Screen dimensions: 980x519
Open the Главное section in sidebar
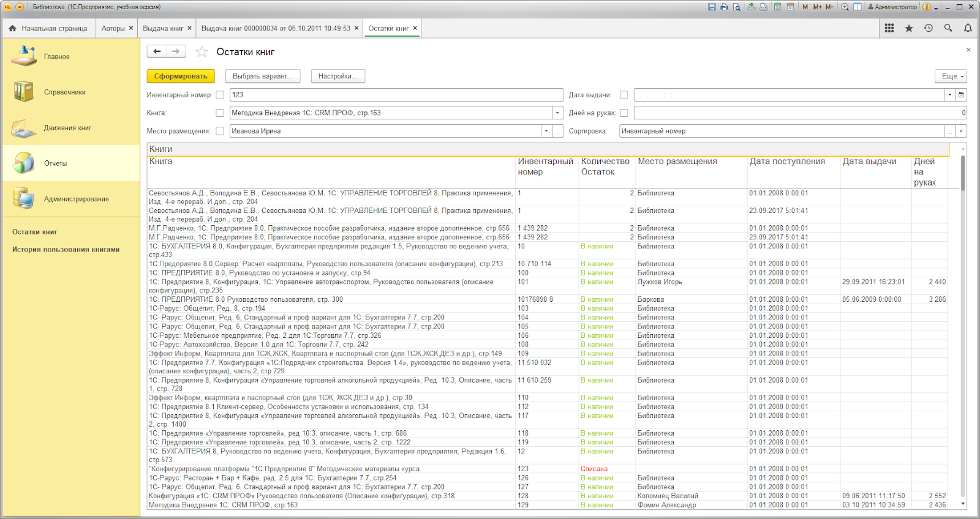[71, 56]
